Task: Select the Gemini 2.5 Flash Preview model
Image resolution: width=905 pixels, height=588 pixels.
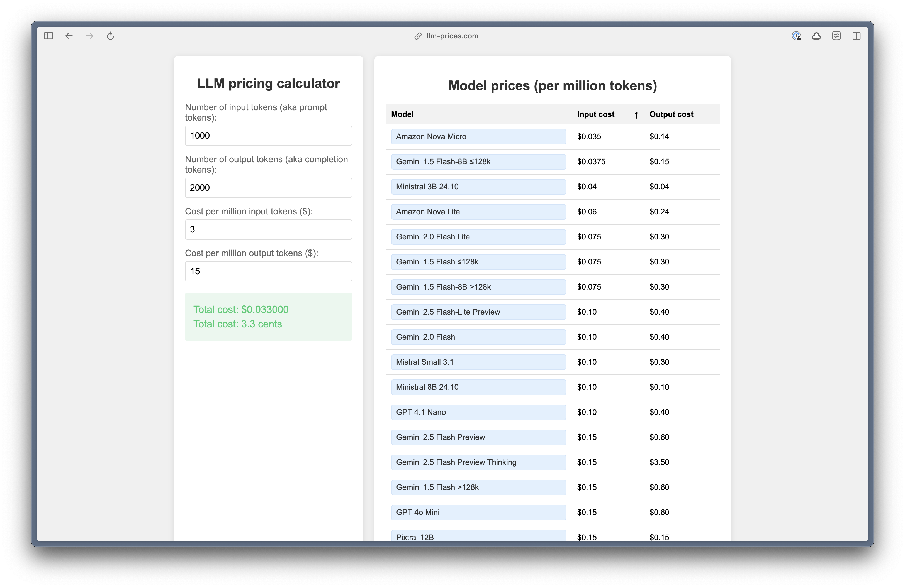Action: point(478,438)
